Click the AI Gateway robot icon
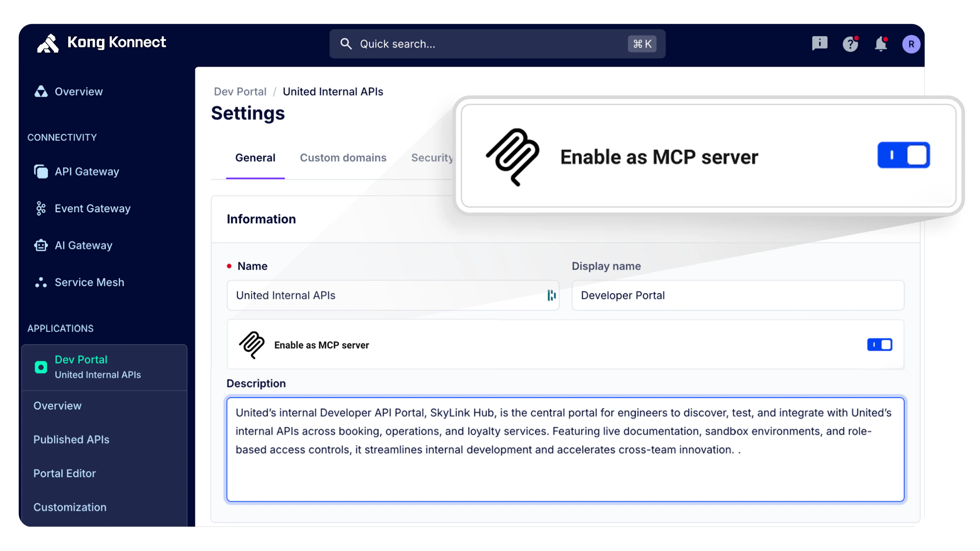This screenshot has height=551, width=980. click(41, 245)
